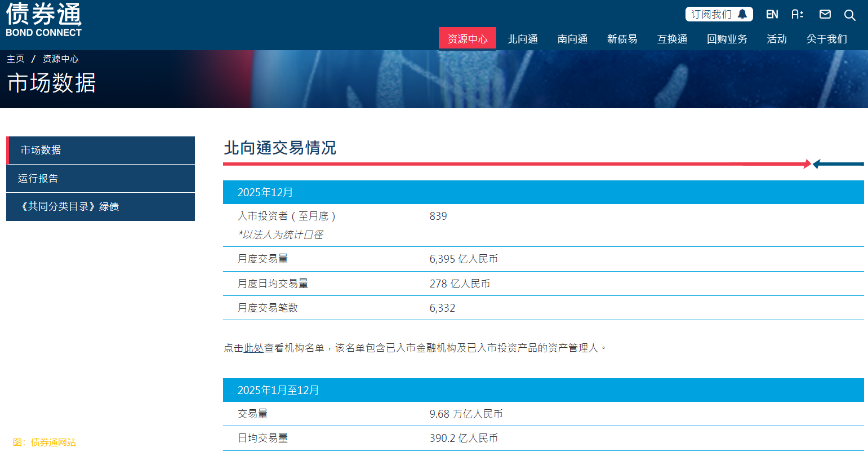Viewport: 868px width, 456px height.
Task: Open the font size adjustment icon
Action: pos(798,15)
